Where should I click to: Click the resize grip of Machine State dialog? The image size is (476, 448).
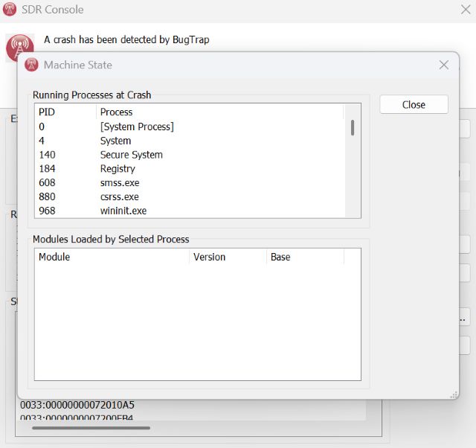[x=454, y=394]
